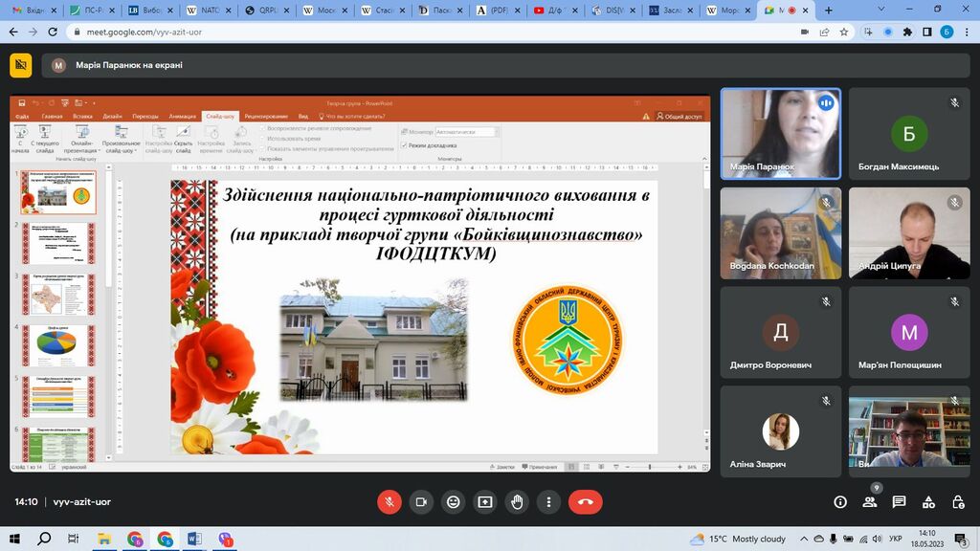The width and height of the screenshot is (980, 551).
Task: Leave the call with red hang-up button
Action: (x=585, y=501)
